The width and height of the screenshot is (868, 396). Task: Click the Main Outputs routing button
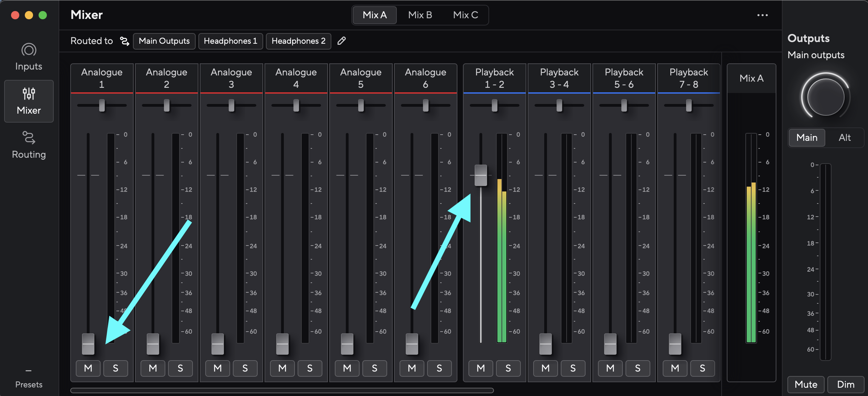(x=164, y=41)
